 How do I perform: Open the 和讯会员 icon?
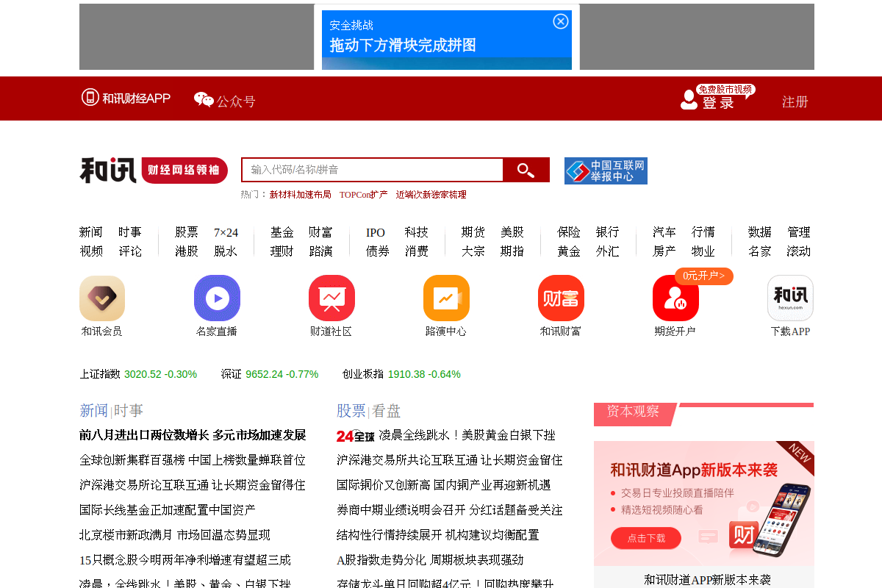pos(102,298)
